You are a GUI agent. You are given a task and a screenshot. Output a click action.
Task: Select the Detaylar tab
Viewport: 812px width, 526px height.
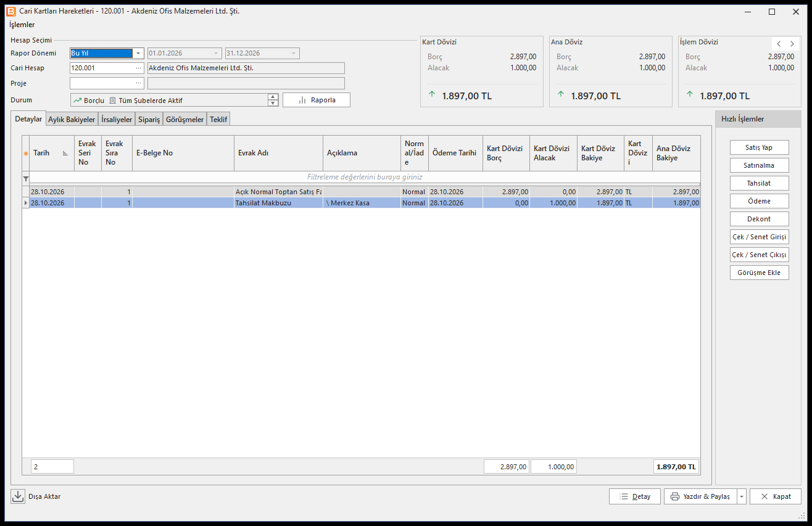(x=28, y=119)
